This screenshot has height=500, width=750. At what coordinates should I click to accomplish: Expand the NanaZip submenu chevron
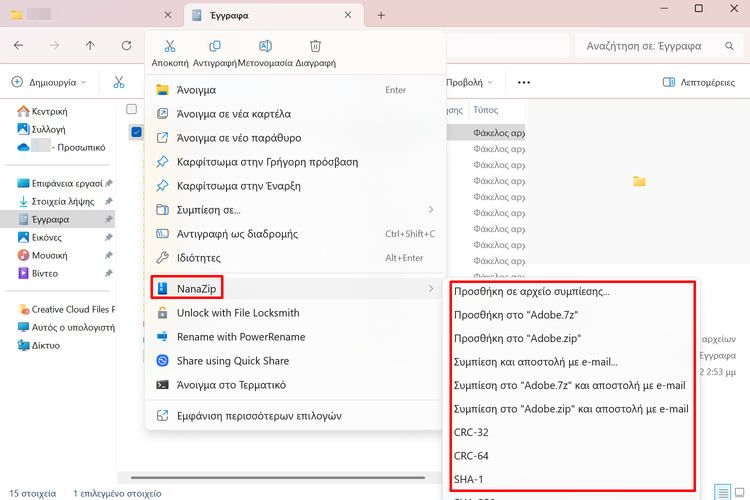430,289
